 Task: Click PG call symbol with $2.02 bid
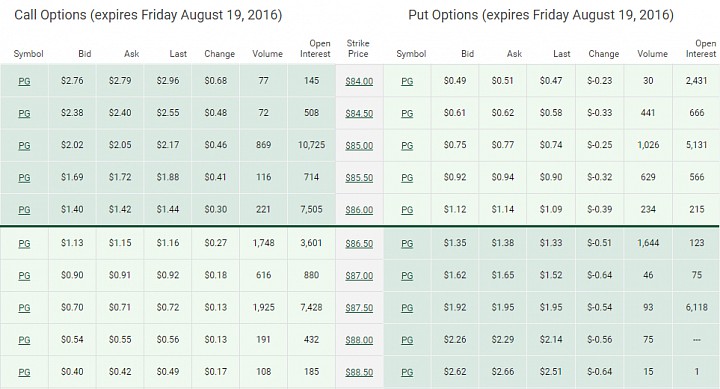[24, 146]
